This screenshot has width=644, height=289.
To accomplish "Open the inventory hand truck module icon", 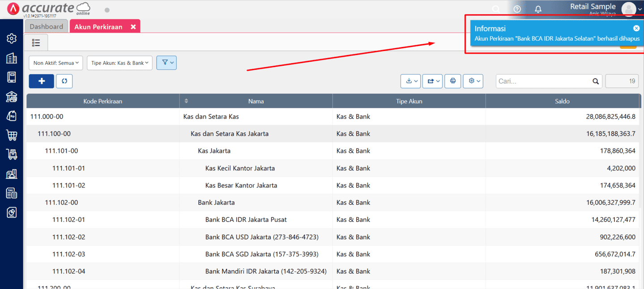I will click(x=12, y=154).
